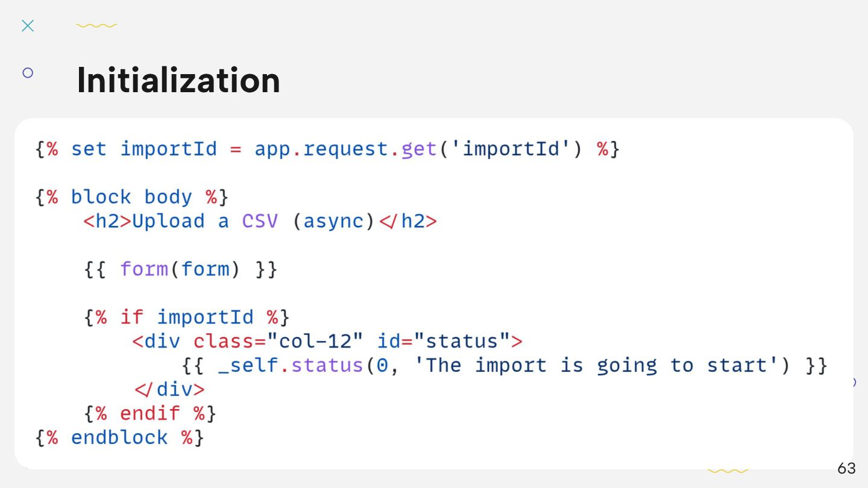Click the opening h2 tag
Image resolution: width=868 pixels, height=488 pixels.
coord(107,221)
